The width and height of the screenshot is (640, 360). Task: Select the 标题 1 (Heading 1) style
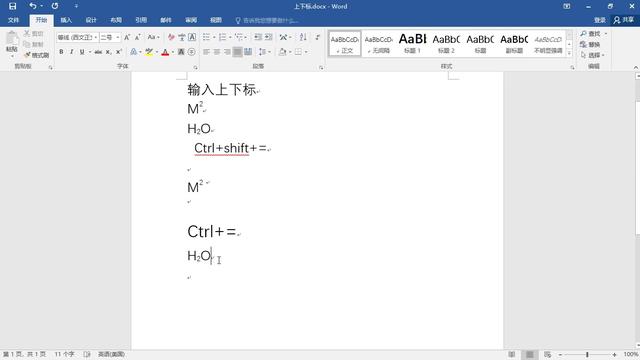(x=412, y=43)
